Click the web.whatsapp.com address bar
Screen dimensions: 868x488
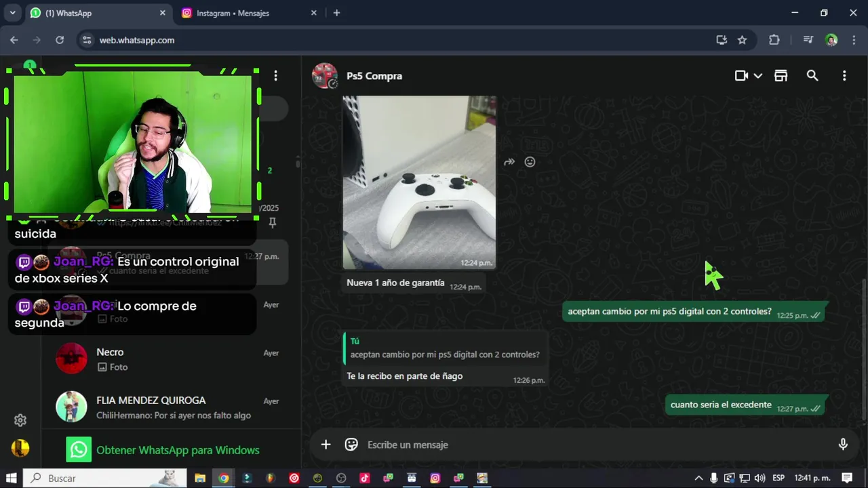click(400, 40)
